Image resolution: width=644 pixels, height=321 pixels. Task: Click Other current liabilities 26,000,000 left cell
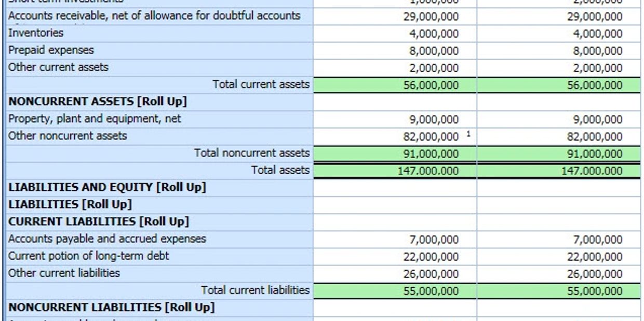pyautogui.click(x=395, y=274)
